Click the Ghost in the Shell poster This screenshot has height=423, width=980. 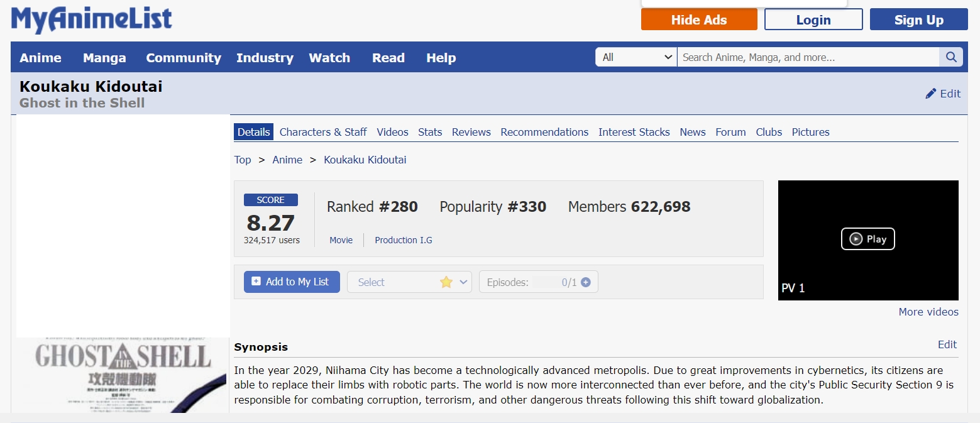(x=123, y=375)
